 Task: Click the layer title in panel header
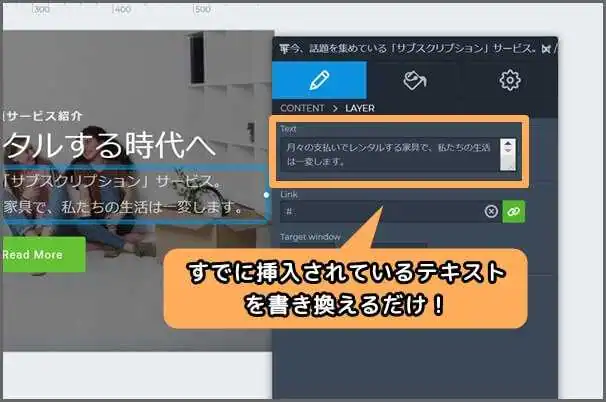coord(407,49)
